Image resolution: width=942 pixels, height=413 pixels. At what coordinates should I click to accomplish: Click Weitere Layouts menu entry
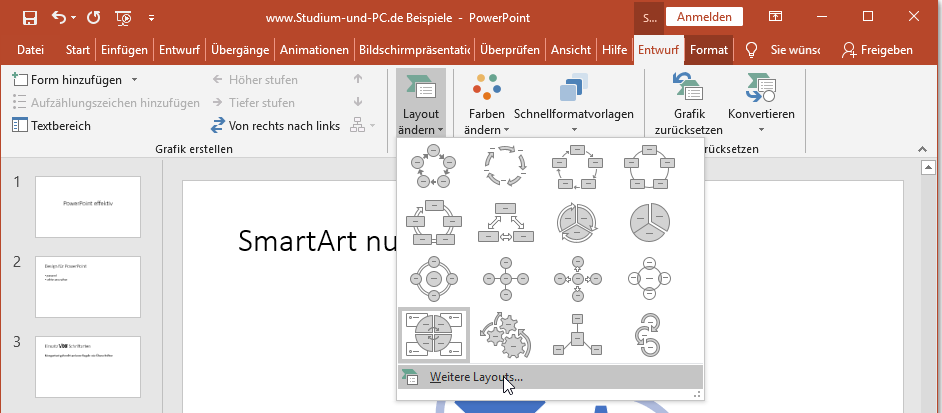550,377
